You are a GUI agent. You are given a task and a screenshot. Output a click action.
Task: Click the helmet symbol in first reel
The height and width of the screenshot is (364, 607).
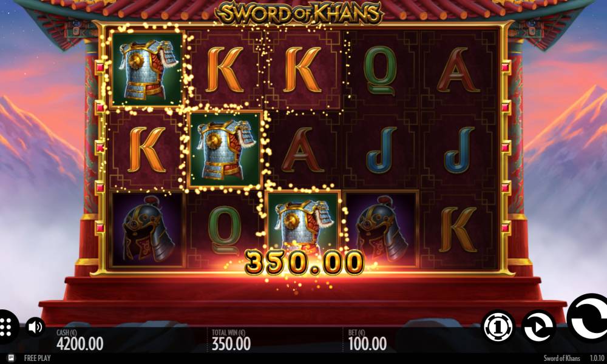tap(147, 228)
